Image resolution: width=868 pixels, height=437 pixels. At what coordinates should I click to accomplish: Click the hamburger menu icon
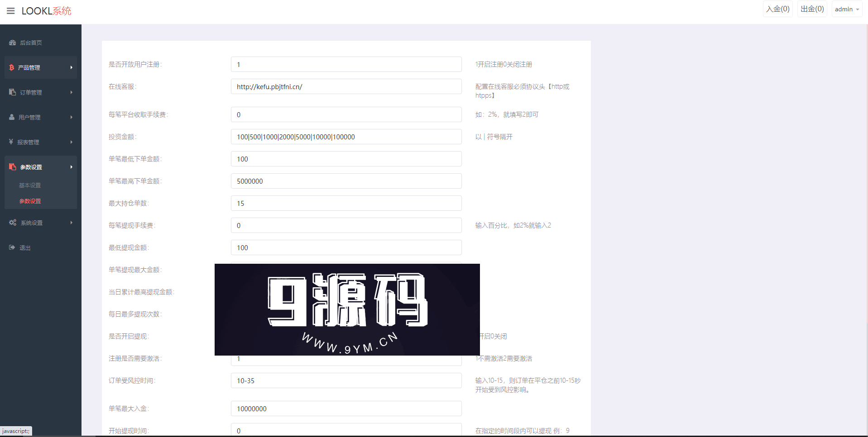point(11,11)
